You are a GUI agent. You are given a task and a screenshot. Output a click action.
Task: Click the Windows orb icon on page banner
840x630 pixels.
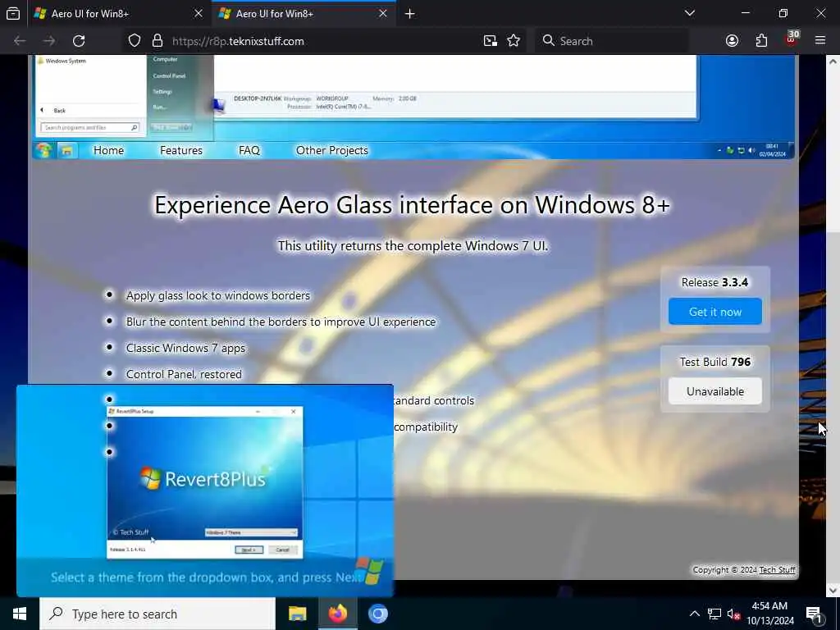[44, 151]
